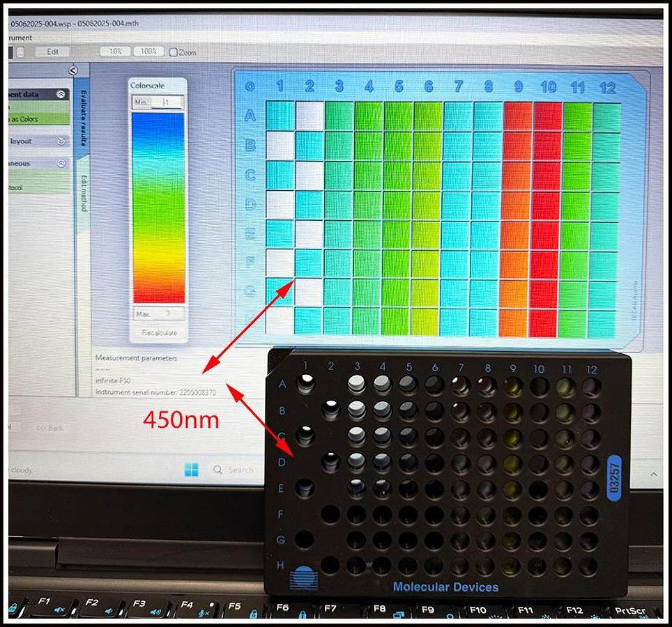The height and width of the screenshot is (627, 672).
Task: Set zoom to 100% button
Action: pos(148,52)
